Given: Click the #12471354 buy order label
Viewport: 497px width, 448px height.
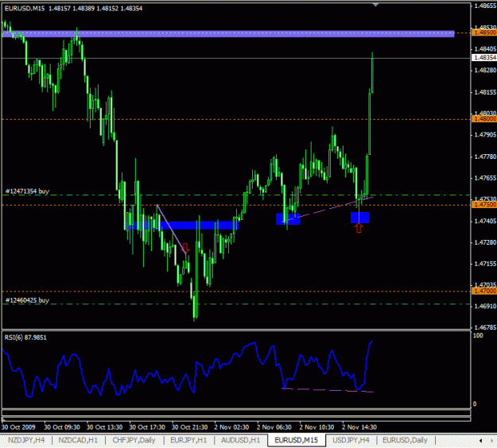Looking at the screenshot, I should click(27, 191).
